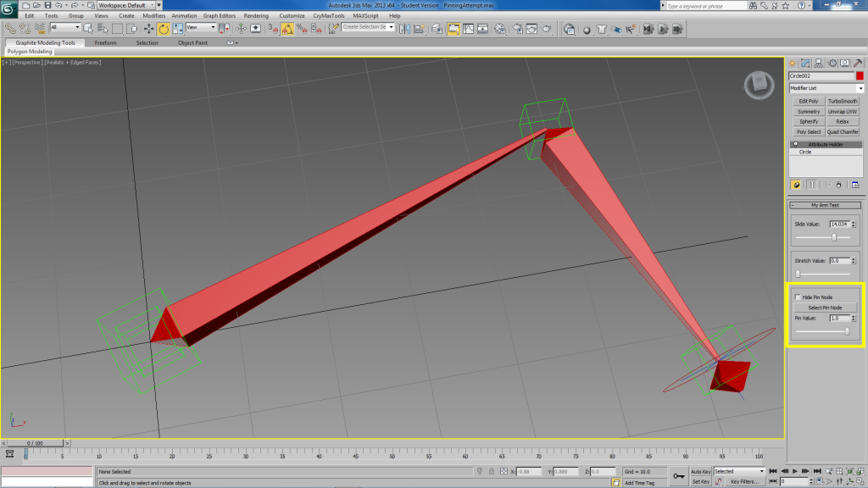The width and height of the screenshot is (868, 488).
Task: Click the TurboSmooth modifier button
Action: pos(843,101)
